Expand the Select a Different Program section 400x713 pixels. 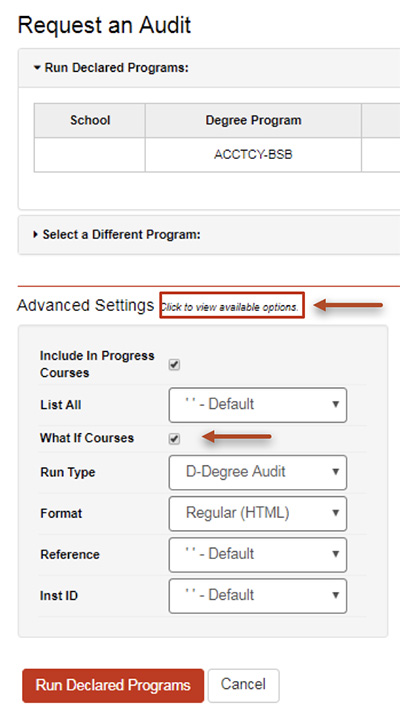coord(117,235)
